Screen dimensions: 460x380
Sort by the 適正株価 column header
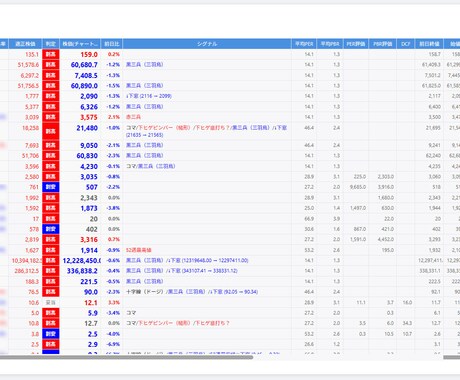pos(25,44)
